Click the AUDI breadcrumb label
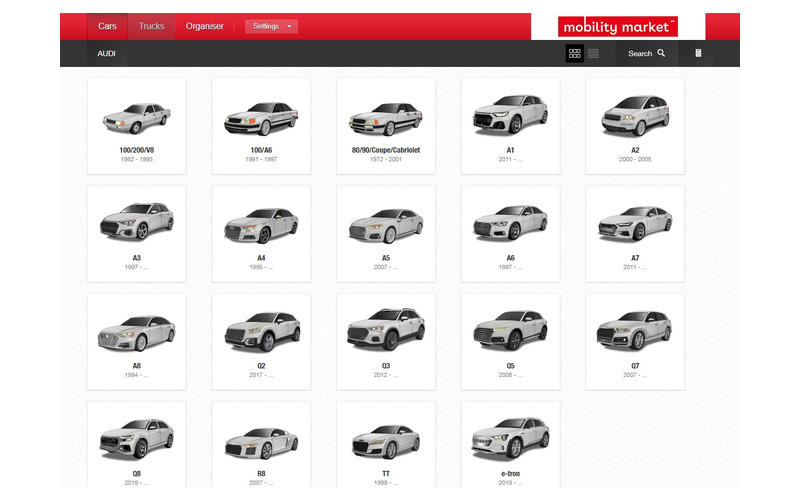The height and width of the screenshot is (500, 800). pos(107,54)
